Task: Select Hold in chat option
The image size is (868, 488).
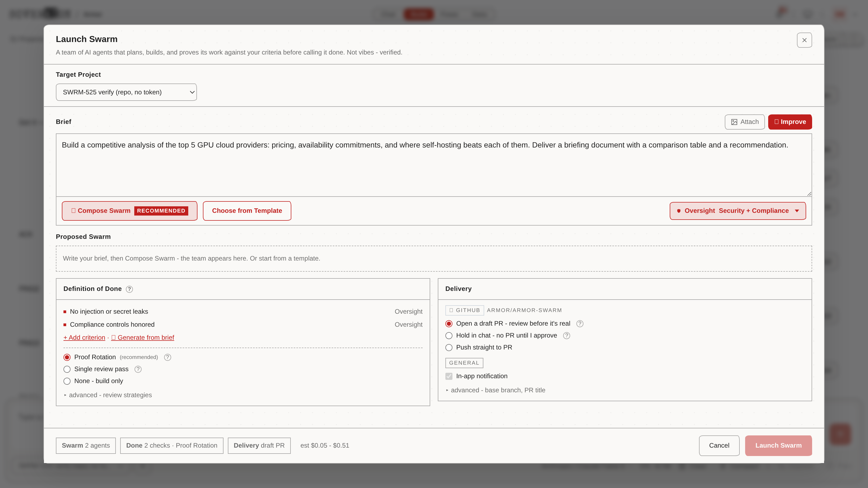Action: tap(449, 335)
